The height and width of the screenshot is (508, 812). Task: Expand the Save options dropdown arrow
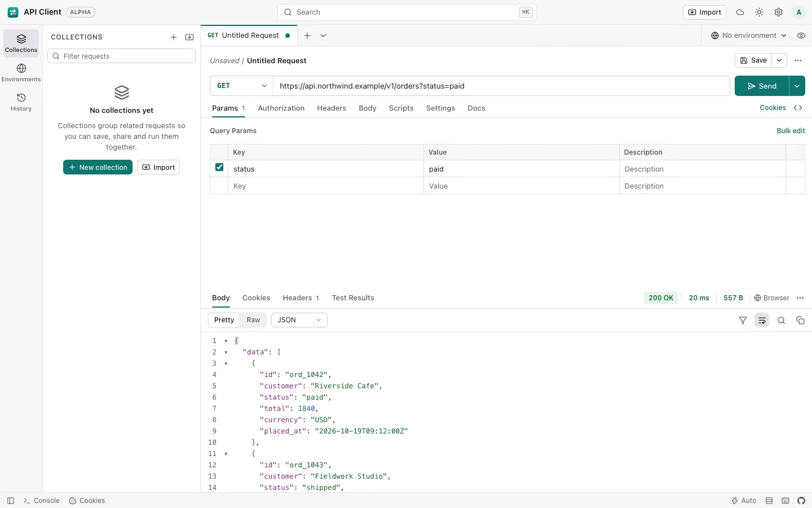tap(779, 60)
